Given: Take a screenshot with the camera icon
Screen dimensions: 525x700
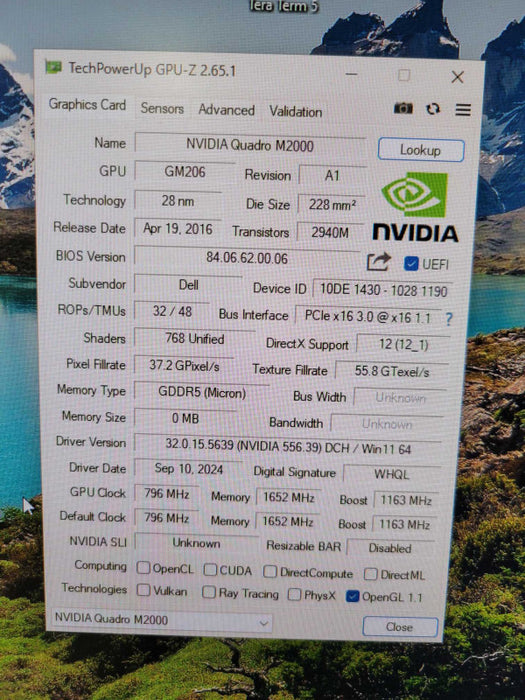Looking at the screenshot, I should (403, 108).
